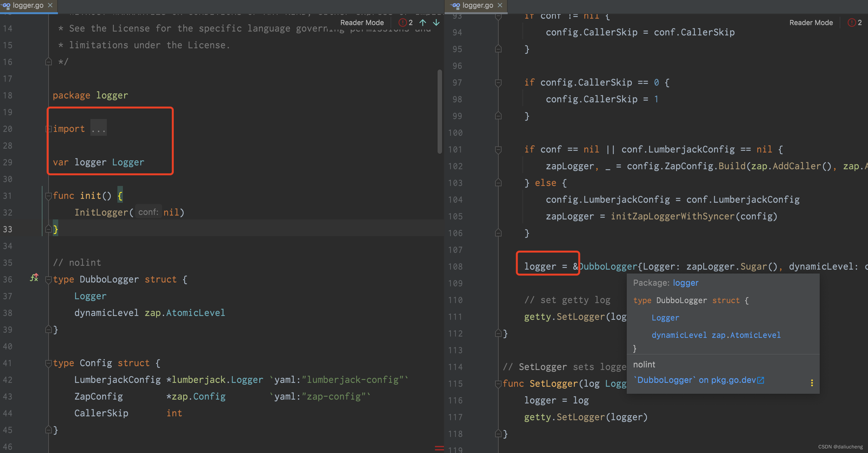
Task: Click red error stripe marker at bottom
Action: pyautogui.click(x=439, y=448)
